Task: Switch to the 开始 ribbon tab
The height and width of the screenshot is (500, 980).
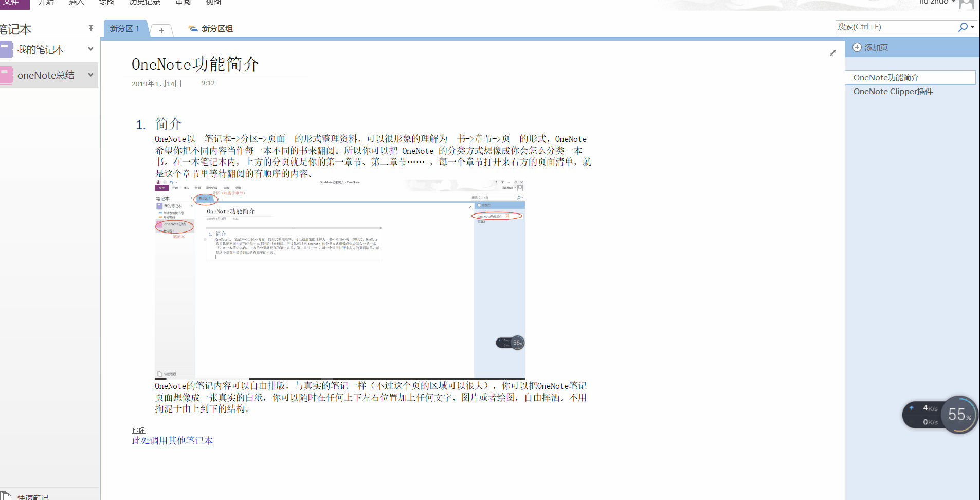Action: (46, 3)
